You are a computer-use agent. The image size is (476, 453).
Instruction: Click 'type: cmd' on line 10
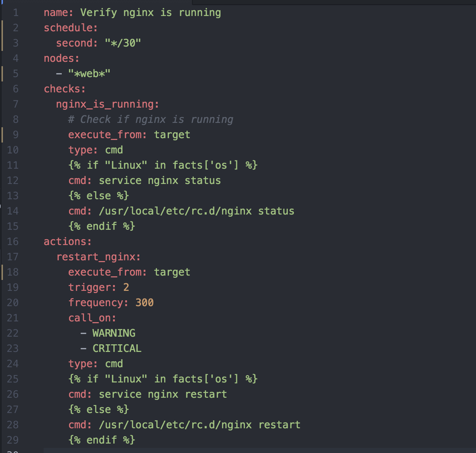click(x=96, y=150)
